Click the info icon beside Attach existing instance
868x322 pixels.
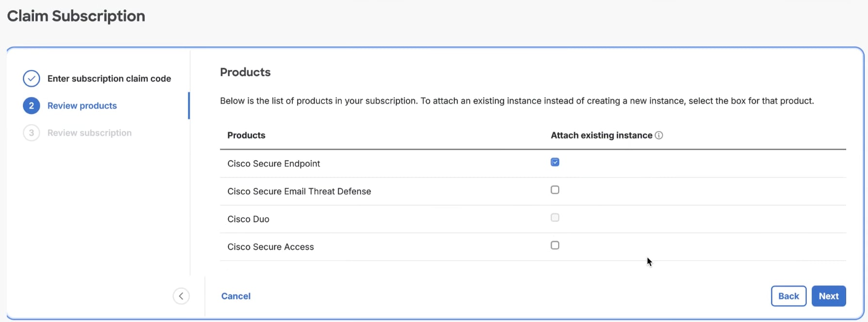(659, 135)
